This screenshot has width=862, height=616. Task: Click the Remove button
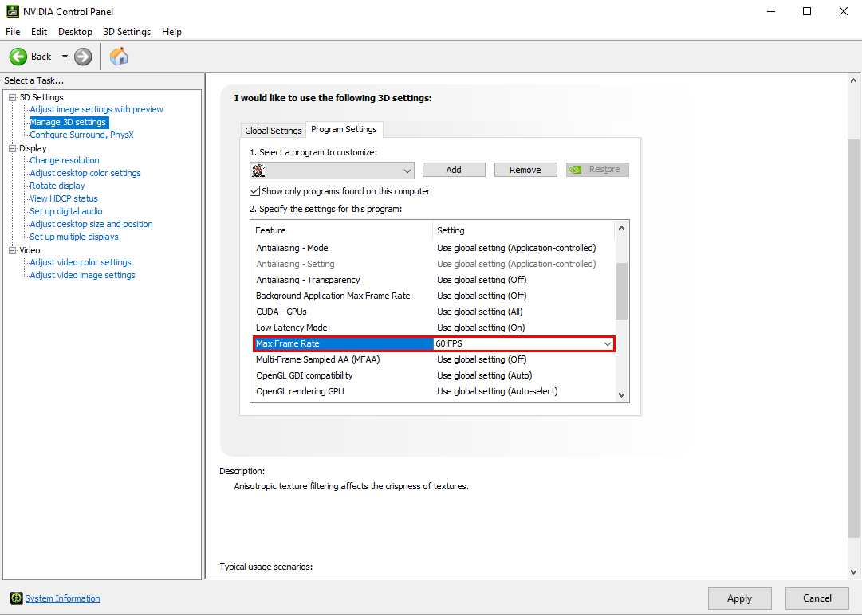click(x=525, y=170)
